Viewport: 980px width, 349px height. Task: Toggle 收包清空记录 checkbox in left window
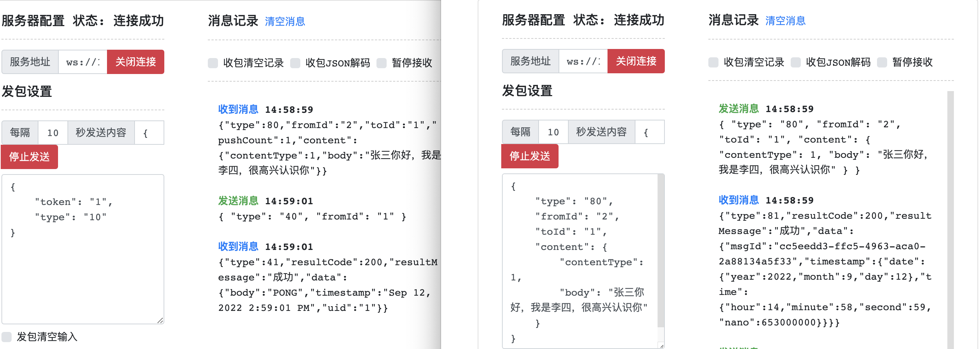(x=213, y=63)
